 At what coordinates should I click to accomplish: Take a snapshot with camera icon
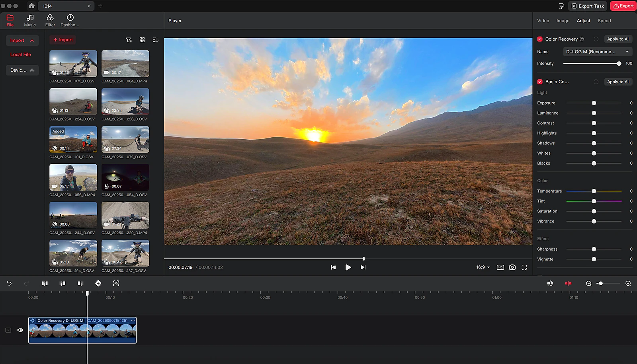pyautogui.click(x=512, y=267)
